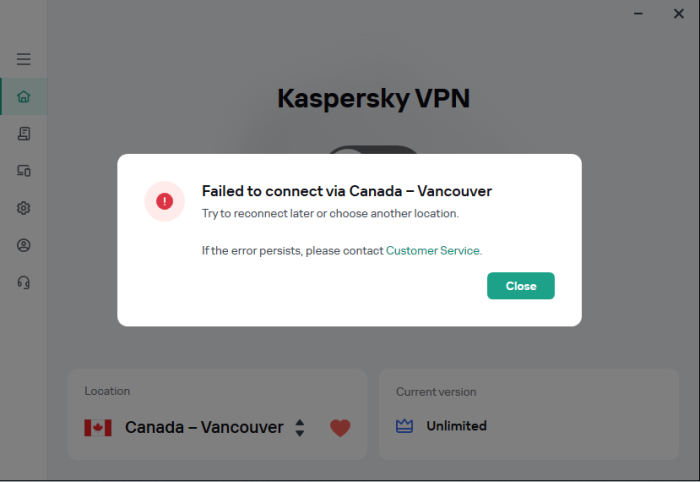
Task: Click the Unlimited subscription label
Action: pos(456,426)
